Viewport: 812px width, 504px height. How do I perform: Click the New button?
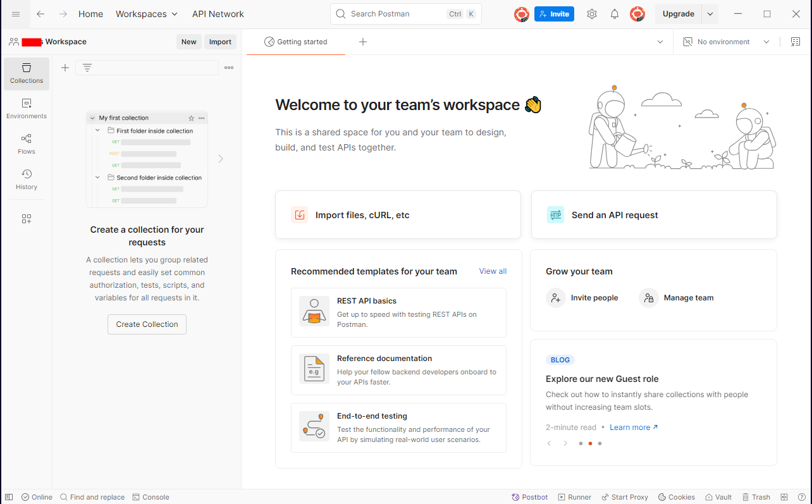[x=189, y=42]
